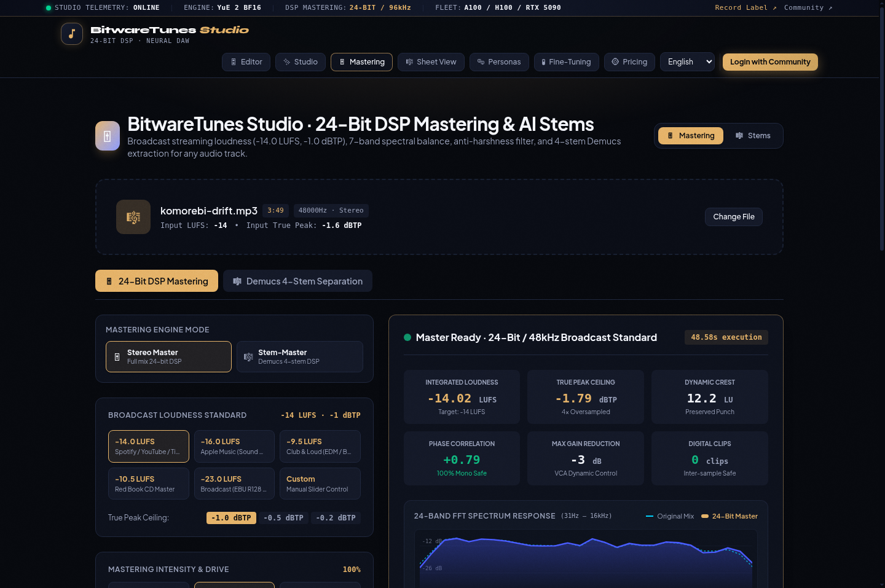Screen dimensions: 885x588
Task: Click the green telemetry online indicator
Action: tap(49, 8)
